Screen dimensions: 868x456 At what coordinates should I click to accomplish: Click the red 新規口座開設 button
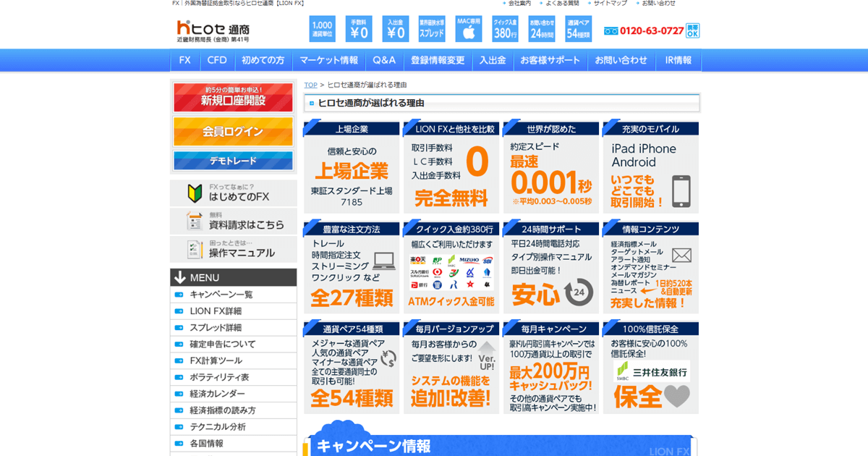click(x=233, y=98)
